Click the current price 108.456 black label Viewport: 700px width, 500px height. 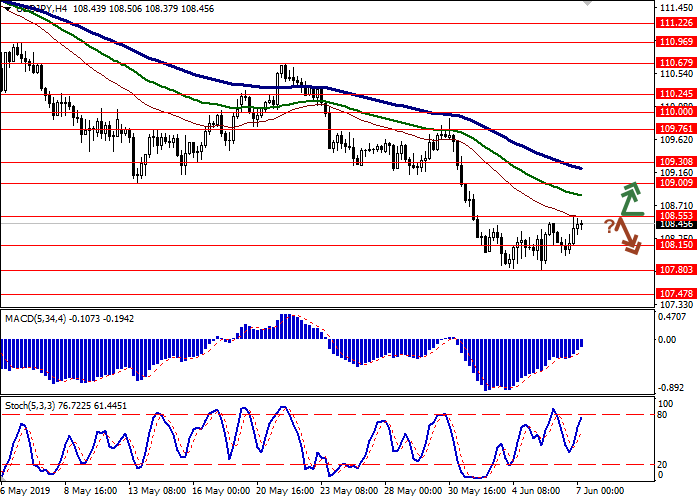(x=677, y=225)
